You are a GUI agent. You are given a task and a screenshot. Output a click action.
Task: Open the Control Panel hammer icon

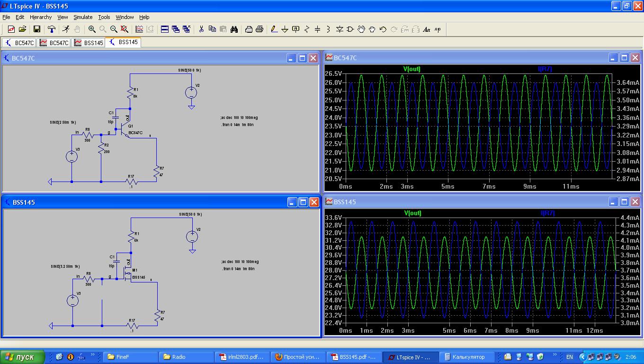[x=52, y=29]
